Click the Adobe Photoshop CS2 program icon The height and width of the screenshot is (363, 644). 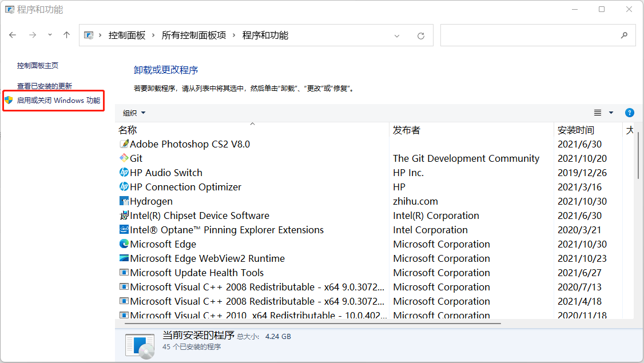tap(124, 144)
